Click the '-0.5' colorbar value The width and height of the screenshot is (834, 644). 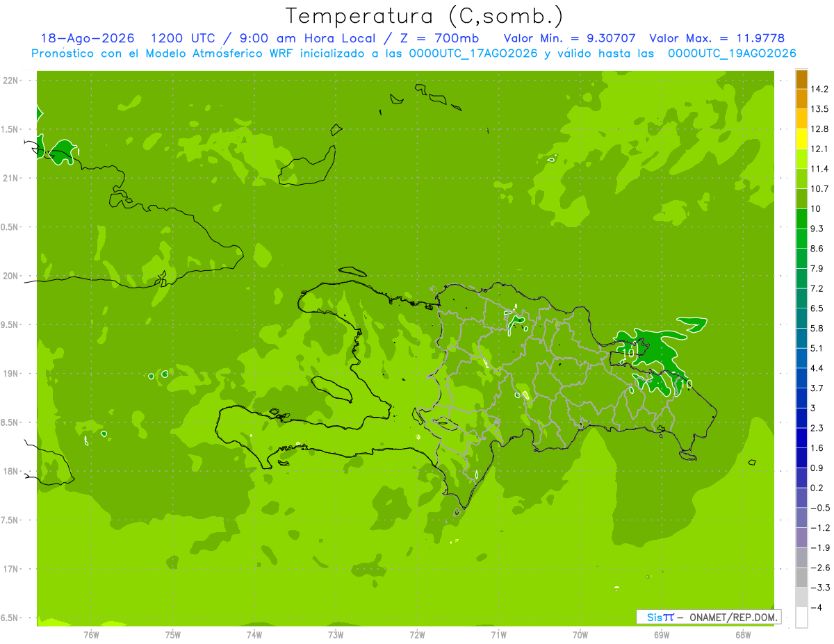coord(820,508)
